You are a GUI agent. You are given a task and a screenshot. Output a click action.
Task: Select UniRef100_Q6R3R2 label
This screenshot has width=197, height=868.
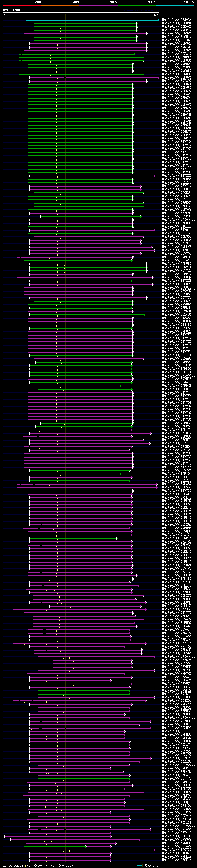click(177, 43)
